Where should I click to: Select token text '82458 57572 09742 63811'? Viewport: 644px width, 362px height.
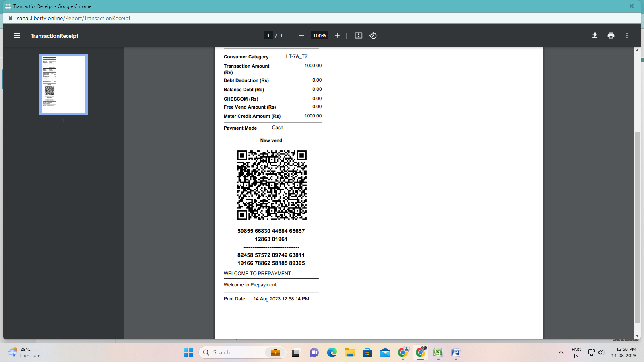pos(271,255)
